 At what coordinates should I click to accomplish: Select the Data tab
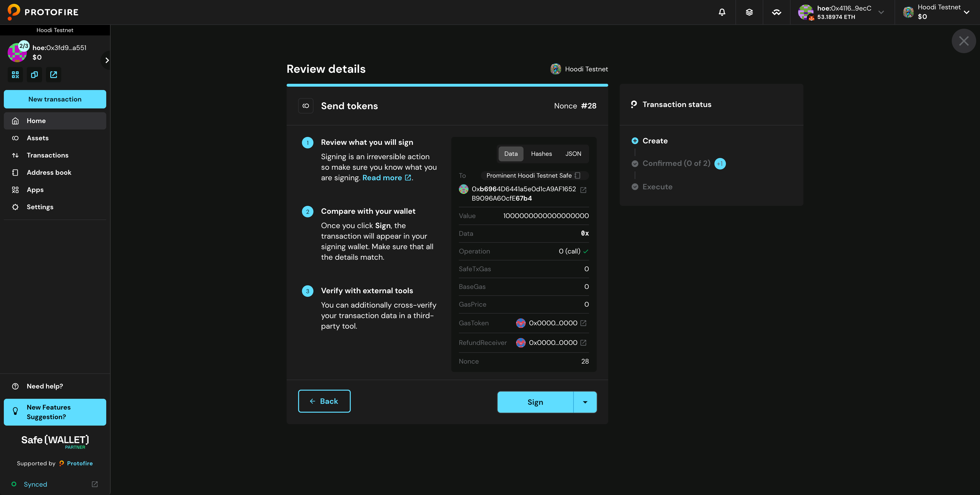point(511,154)
